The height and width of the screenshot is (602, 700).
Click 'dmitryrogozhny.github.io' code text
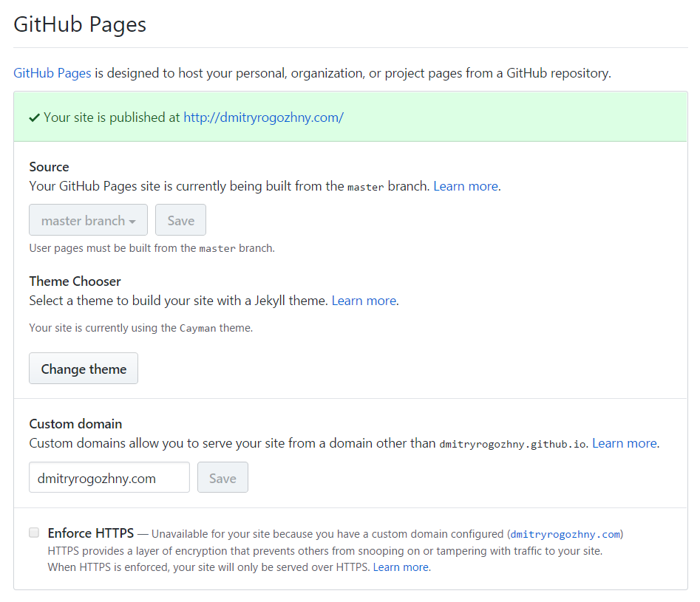click(x=512, y=444)
